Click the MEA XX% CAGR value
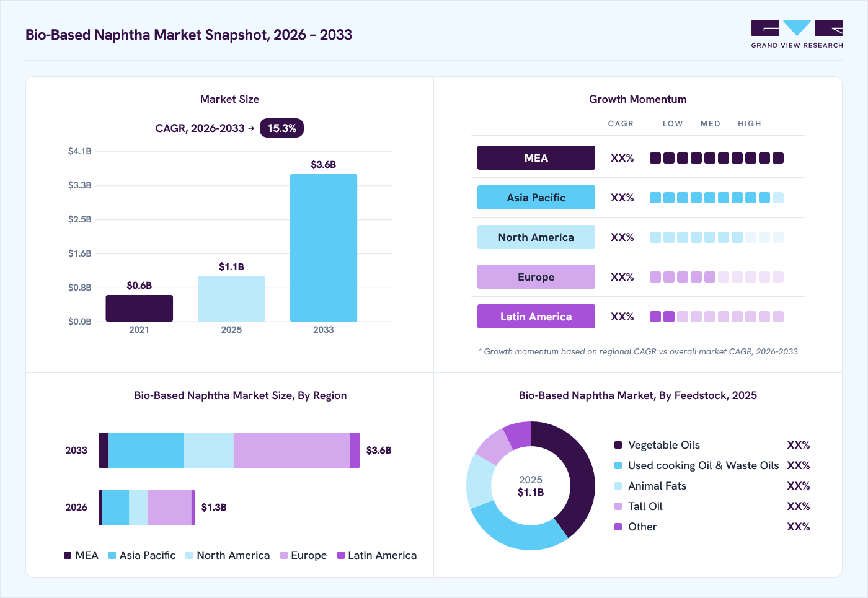This screenshot has width=868, height=598. [622, 158]
